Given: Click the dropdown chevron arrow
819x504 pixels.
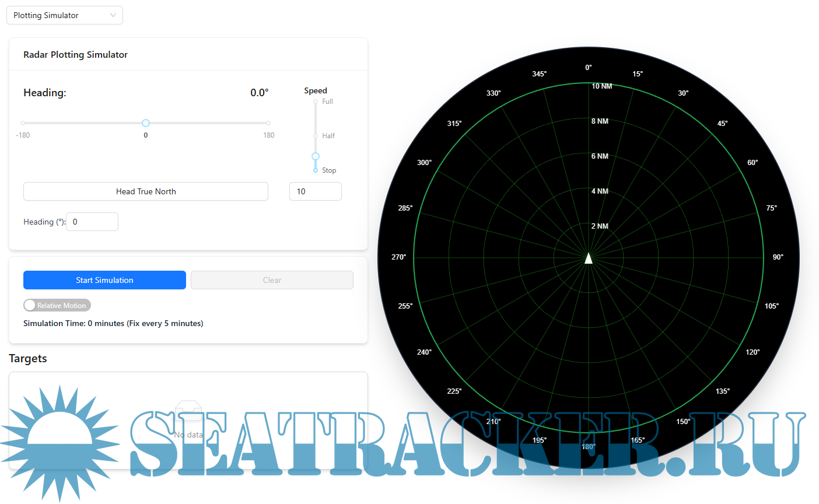Looking at the screenshot, I should point(113,15).
